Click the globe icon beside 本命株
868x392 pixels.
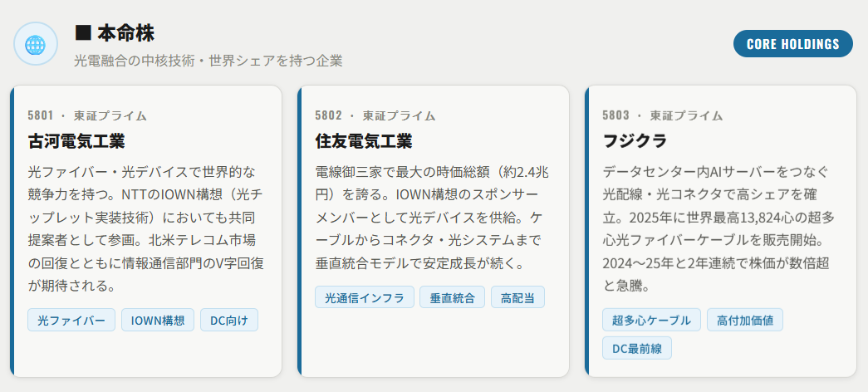click(x=35, y=44)
